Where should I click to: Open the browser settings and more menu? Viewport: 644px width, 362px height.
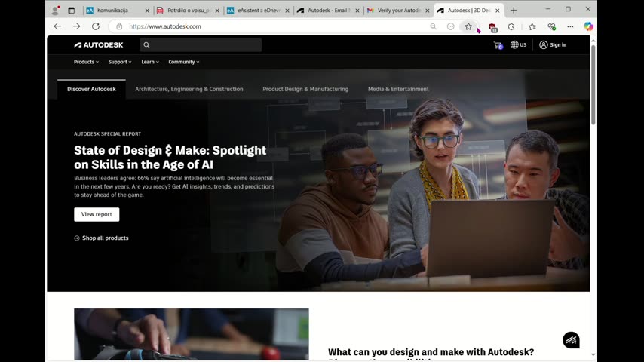pyautogui.click(x=570, y=26)
